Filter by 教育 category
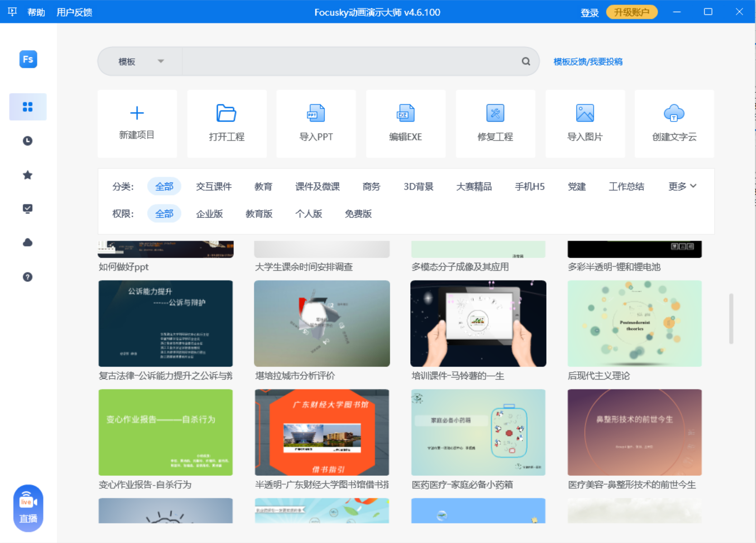 [263, 186]
